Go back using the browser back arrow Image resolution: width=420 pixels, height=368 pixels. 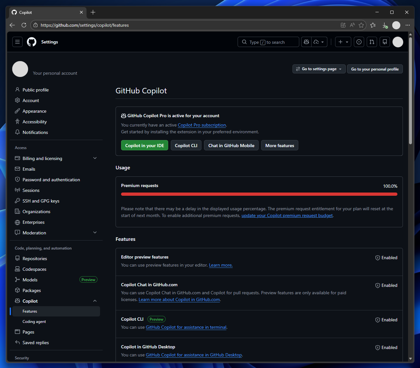pyautogui.click(x=12, y=25)
